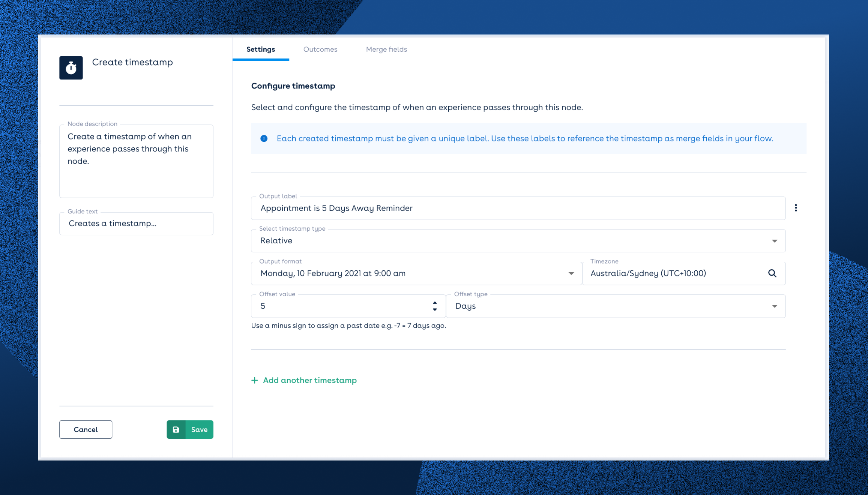Screen dimensions: 868x495
Task: Click the stopwatch timestamp node icon
Action: [x=71, y=68]
